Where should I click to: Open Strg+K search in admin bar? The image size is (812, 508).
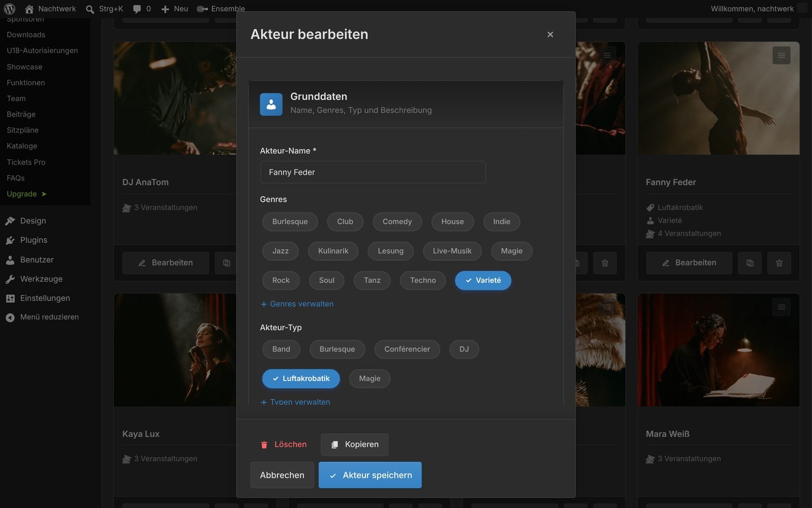click(x=105, y=9)
